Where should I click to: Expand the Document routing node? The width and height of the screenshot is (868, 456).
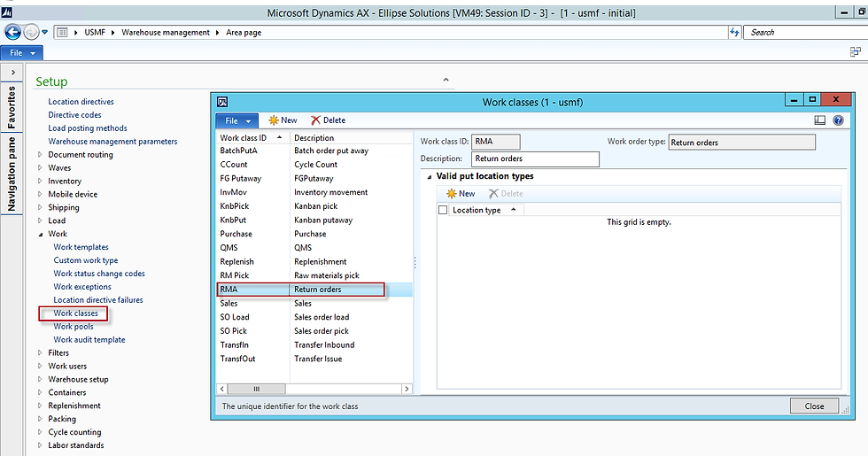40,154
